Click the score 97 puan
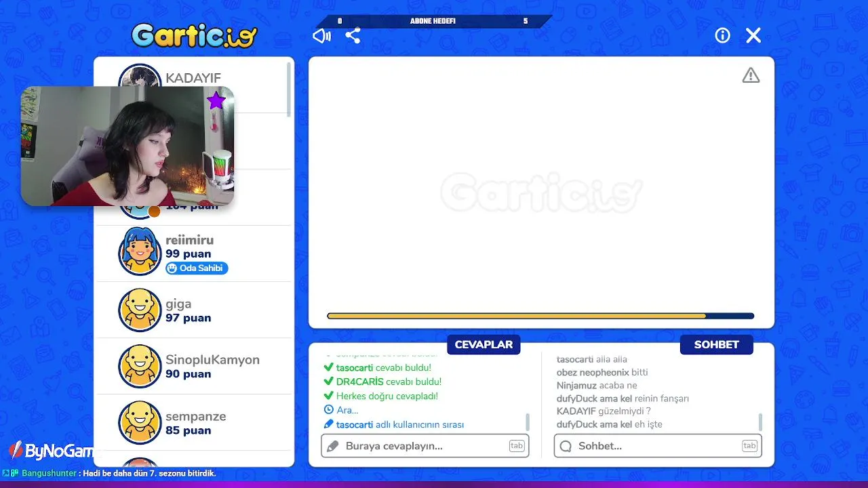The width and height of the screenshot is (868, 488). (x=189, y=318)
